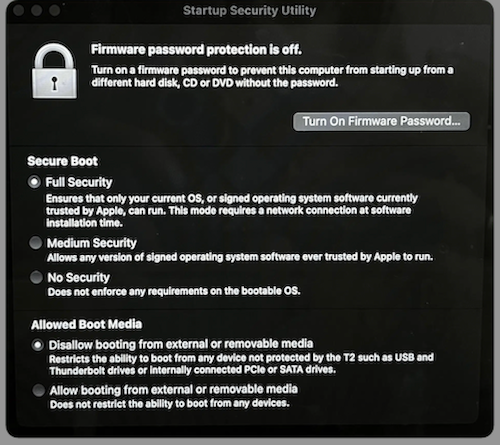Screen dimensions: 500x445
Task: Click "Firmware password protection is off" heading
Action: tap(196, 50)
